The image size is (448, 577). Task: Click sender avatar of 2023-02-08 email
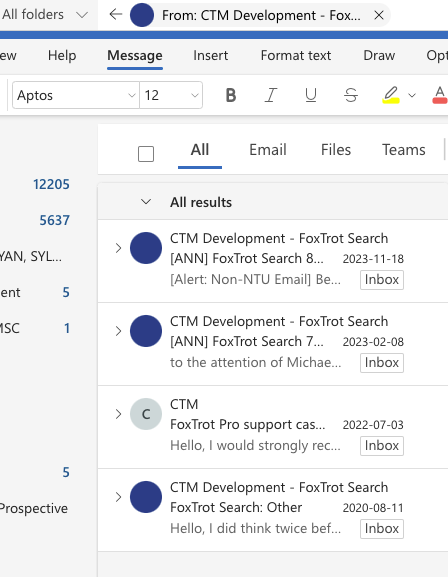click(x=146, y=331)
